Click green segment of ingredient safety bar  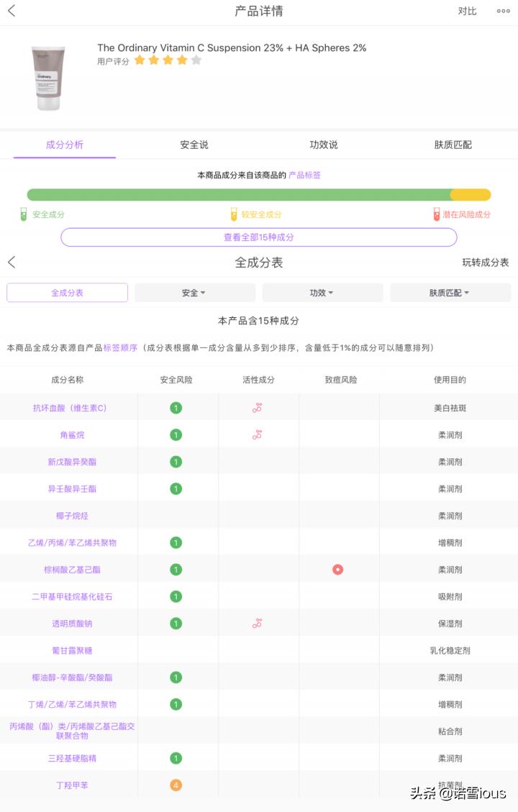(x=238, y=195)
